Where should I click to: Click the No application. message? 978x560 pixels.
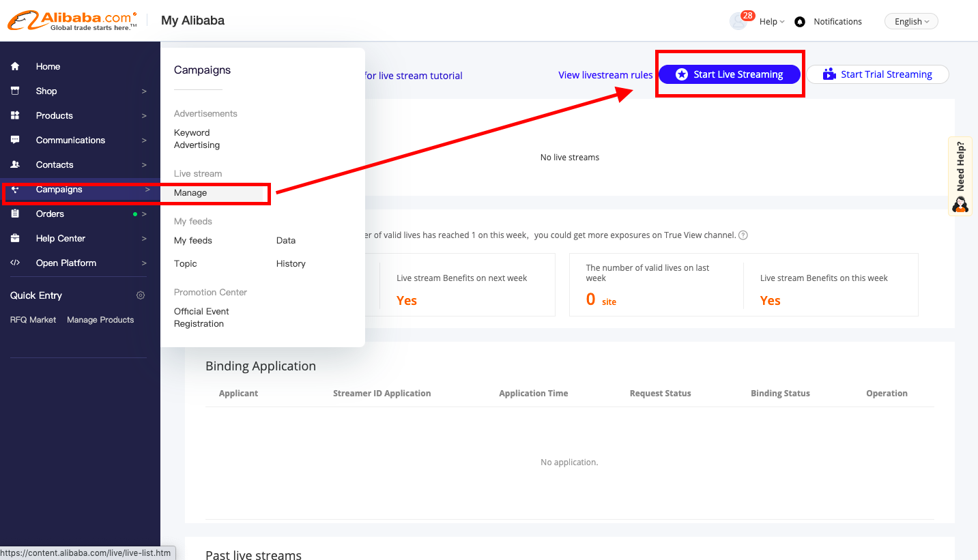[x=569, y=462]
